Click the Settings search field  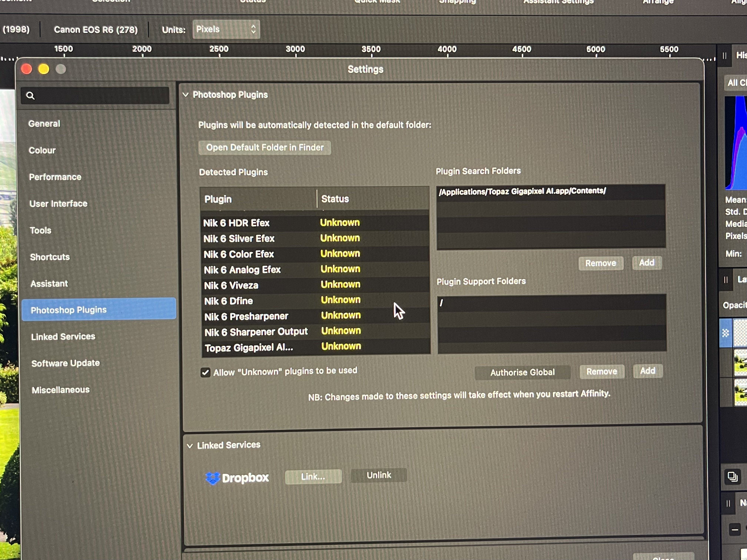pos(95,96)
